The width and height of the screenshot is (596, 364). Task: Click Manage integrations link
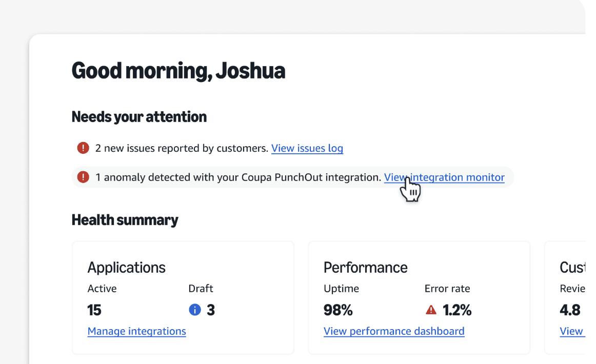[x=136, y=331]
